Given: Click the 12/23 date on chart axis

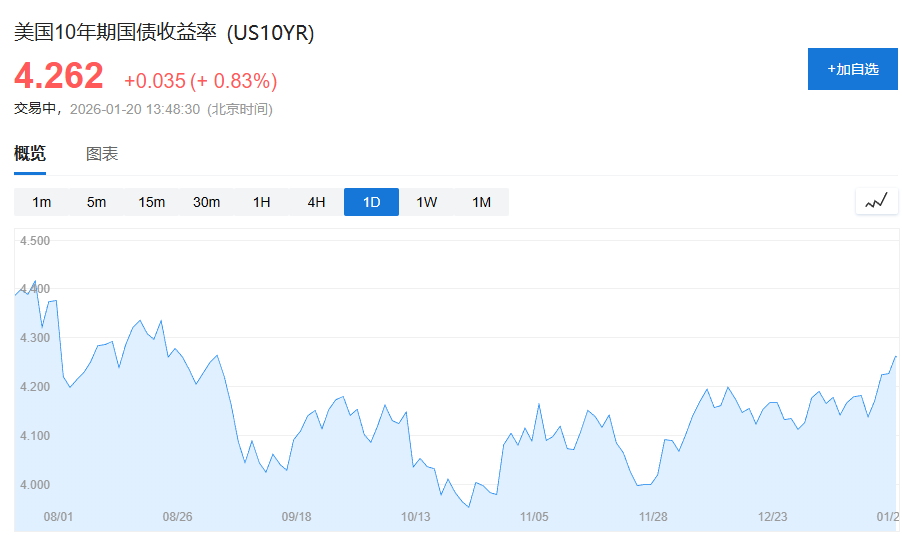Looking at the screenshot, I should pyautogui.click(x=772, y=517).
